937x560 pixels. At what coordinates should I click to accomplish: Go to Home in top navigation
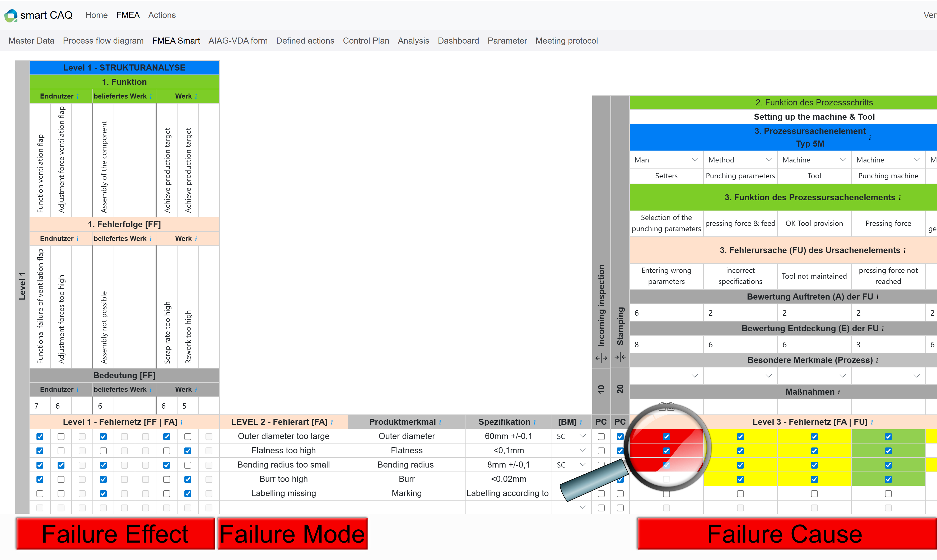pyautogui.click(x=96, y=15)
